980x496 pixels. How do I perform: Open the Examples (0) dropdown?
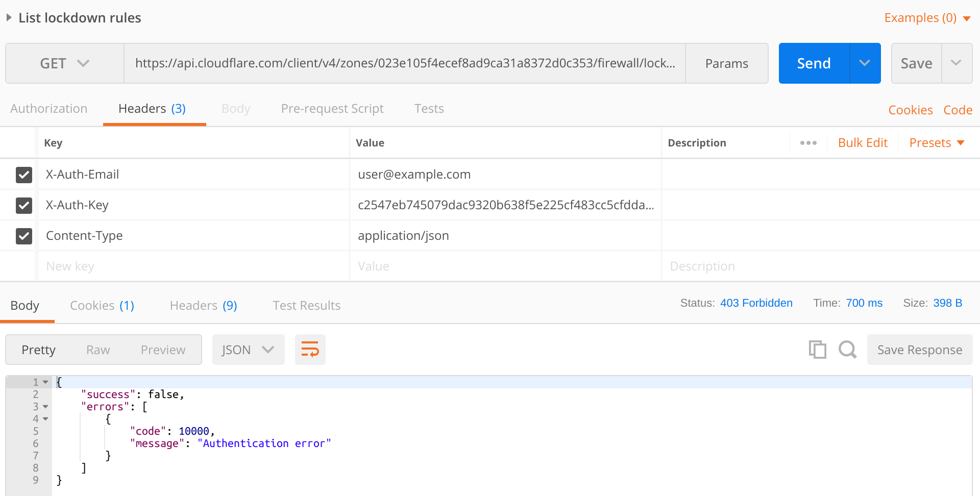click(927, 18)
